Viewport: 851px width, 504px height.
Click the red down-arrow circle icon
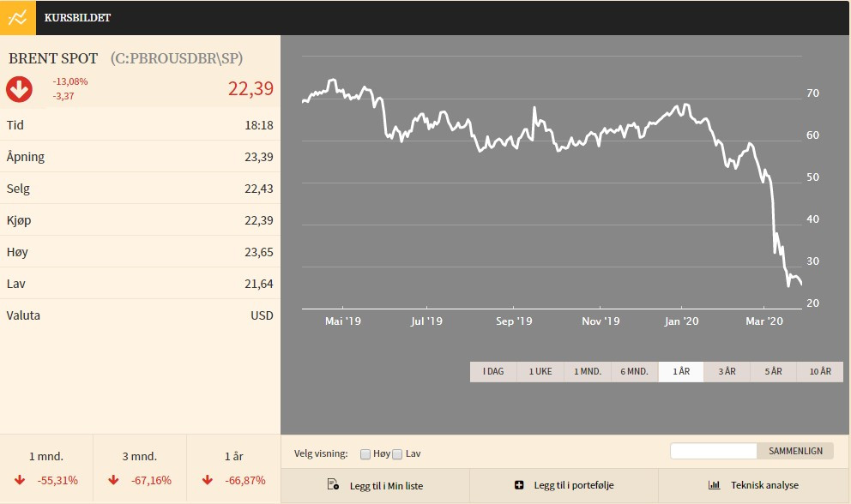point(19,88)
